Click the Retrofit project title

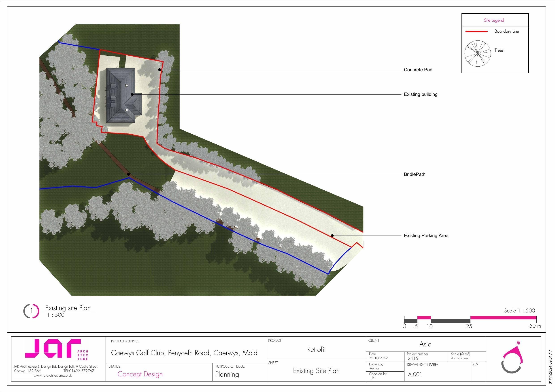(x=316, y=350)
